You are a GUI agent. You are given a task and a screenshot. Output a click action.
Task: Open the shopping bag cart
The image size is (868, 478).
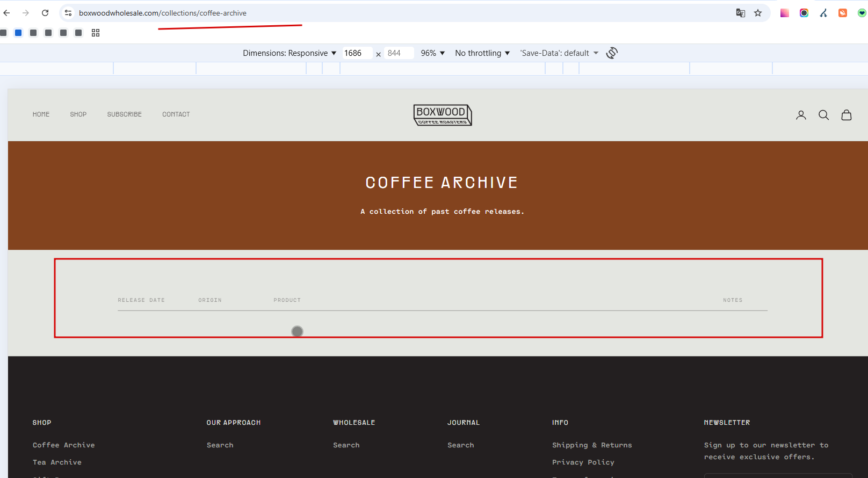tap(847, 115)
